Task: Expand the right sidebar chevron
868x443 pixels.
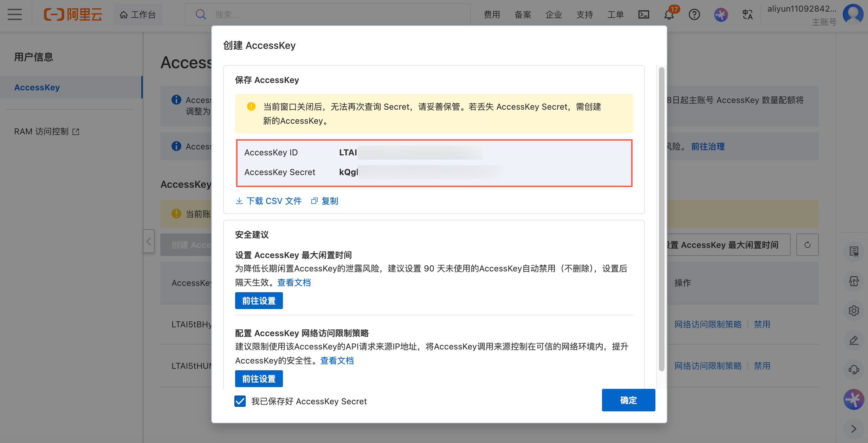Action: 854,429
